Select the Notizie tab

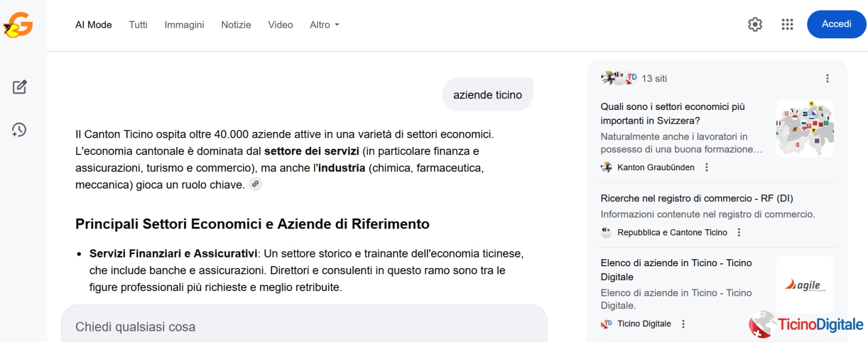coord(236,25)
